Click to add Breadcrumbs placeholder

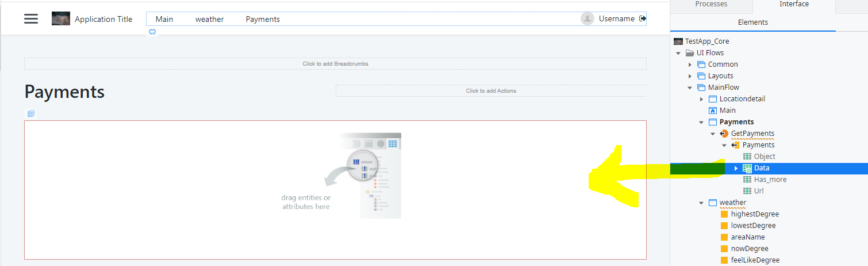[x=335, y=63]
